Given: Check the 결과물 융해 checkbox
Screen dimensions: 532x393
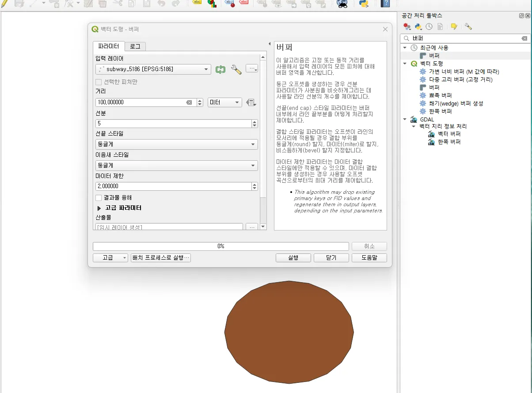Looking at the screenshot, I should point(99,197).
